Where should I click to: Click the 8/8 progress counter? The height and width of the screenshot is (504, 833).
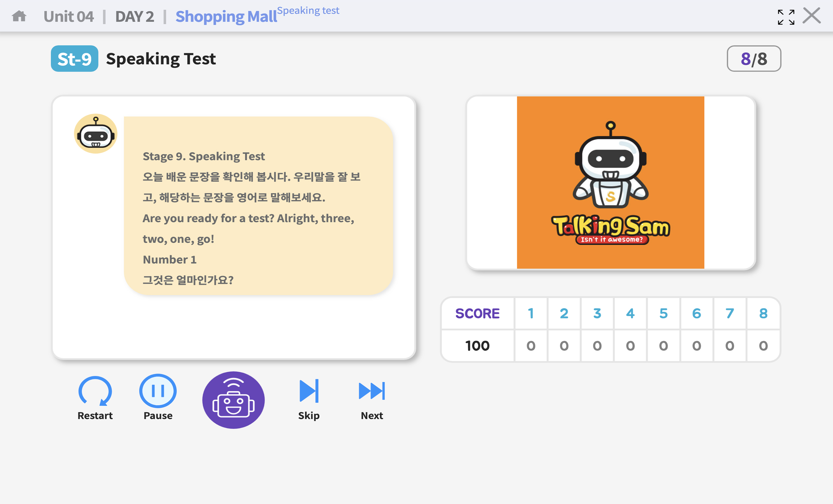pyautogui.click(x=754, y=59)
